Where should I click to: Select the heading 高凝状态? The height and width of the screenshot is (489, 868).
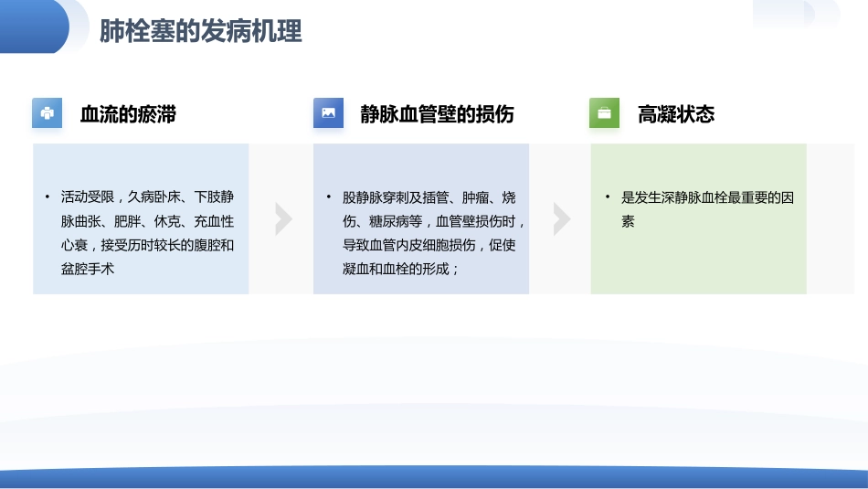pyautogui.click(x=676, y=114)
